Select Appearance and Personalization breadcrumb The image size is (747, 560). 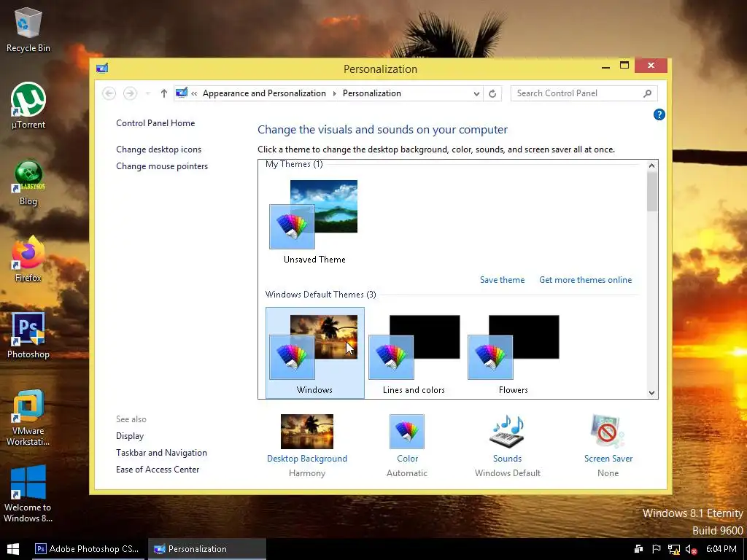[x=264, y=93]
